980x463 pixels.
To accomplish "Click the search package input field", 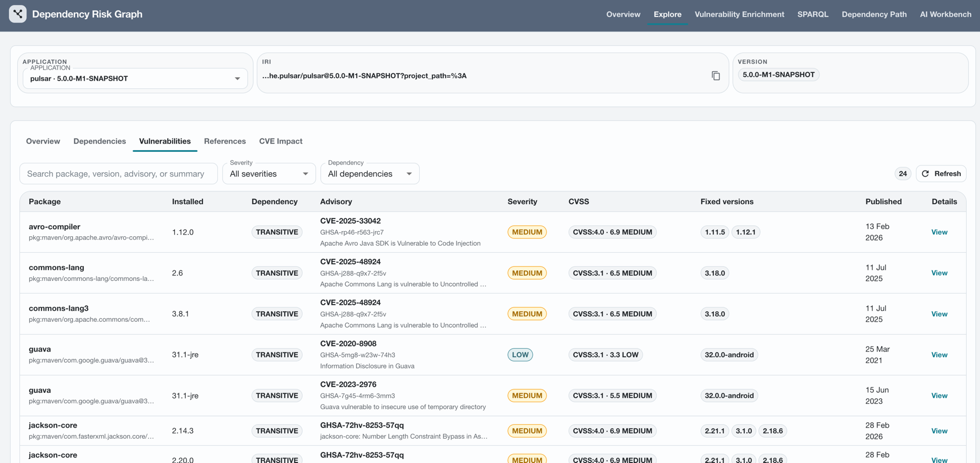I will click(x=119, y=174).
